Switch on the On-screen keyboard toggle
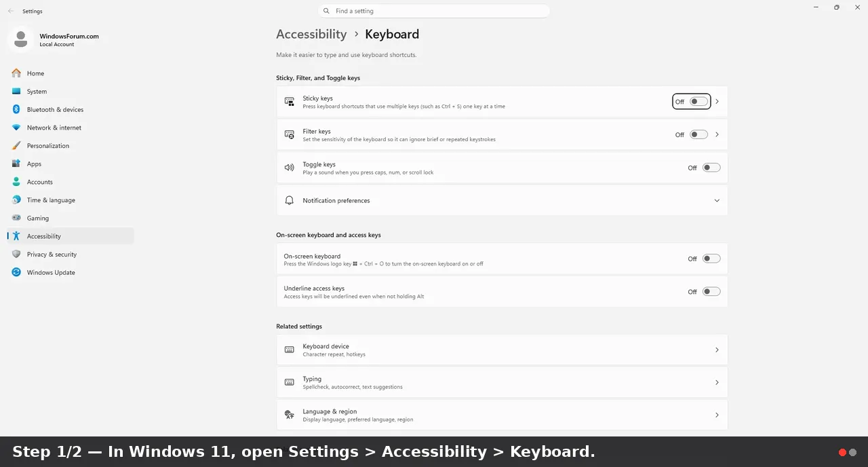The height and width of the screenshot is (467, 868). click(711, 259)
